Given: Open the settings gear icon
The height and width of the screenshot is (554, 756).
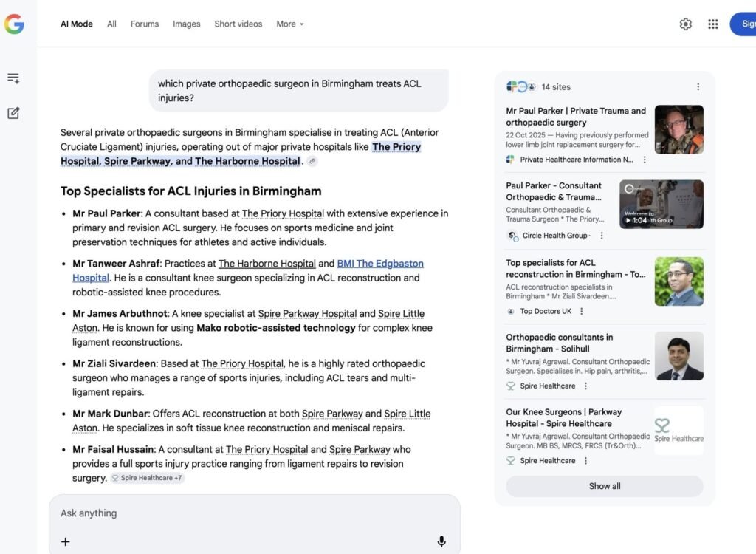Looking at the screenshot, I should click(685, 24).
